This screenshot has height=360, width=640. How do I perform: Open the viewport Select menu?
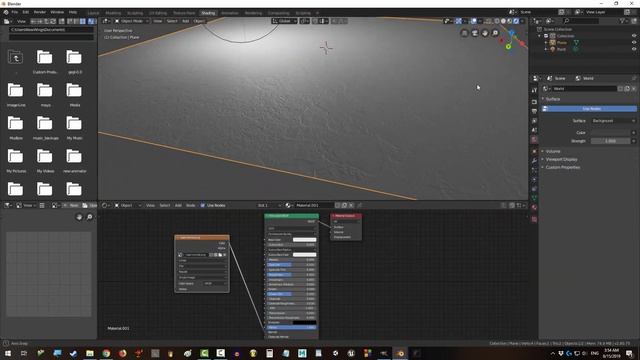point(172,21)
